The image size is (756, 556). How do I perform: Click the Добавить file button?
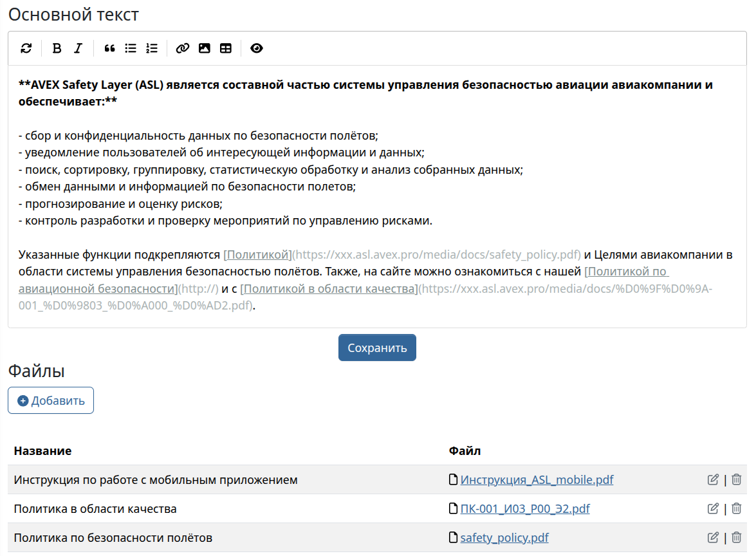[x=51, y=400]
